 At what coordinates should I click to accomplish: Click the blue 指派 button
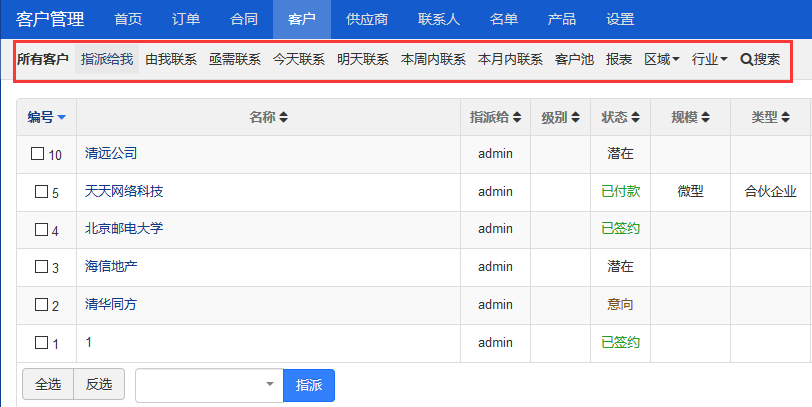pos(309,385)
